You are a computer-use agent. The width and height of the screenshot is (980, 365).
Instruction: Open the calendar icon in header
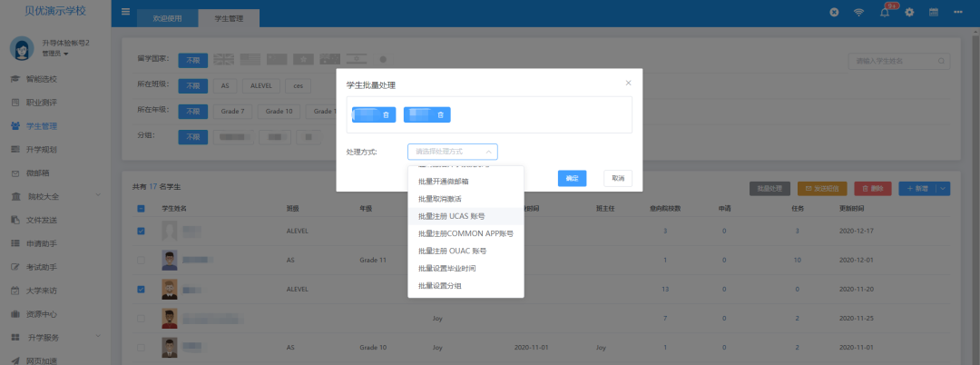[934, 13]
